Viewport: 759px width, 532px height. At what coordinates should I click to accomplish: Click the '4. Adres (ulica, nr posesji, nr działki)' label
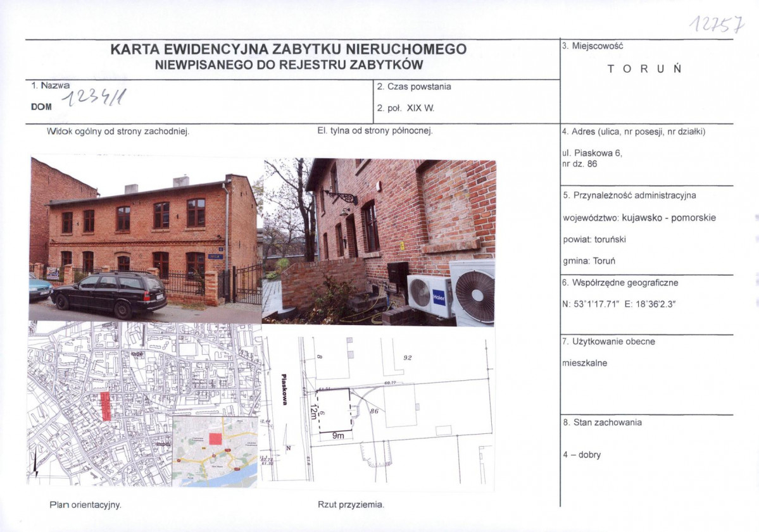[x=634, y=132]
